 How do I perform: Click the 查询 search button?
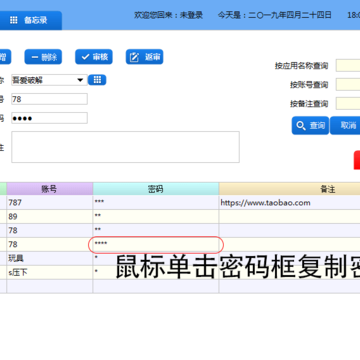click(310, 126)
